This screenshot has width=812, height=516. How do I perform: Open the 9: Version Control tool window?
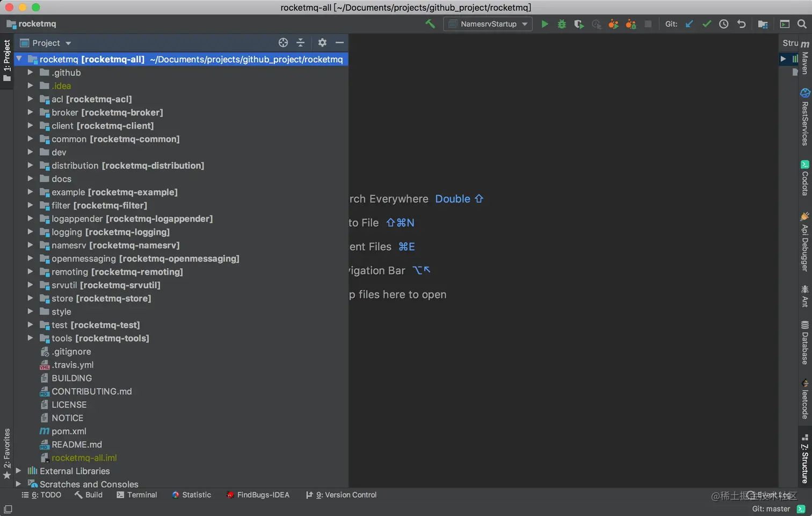pyautogui.click(x=342, y=495)
